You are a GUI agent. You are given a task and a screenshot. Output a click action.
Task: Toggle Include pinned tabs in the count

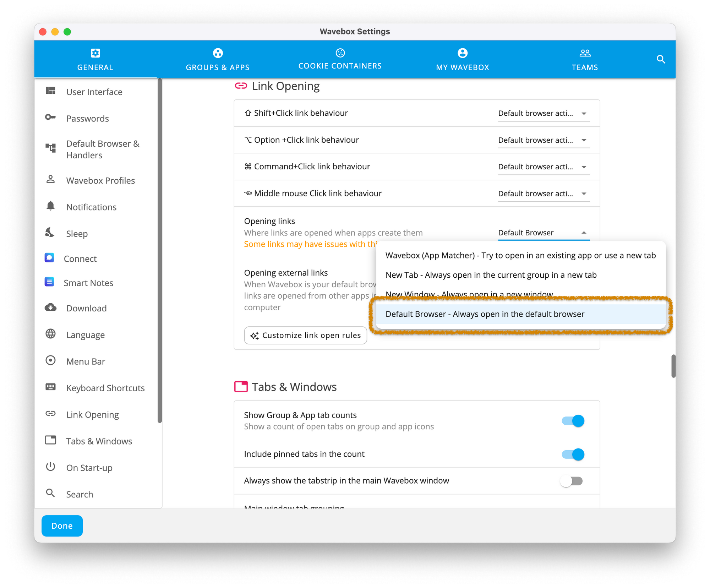click(573, 454)
